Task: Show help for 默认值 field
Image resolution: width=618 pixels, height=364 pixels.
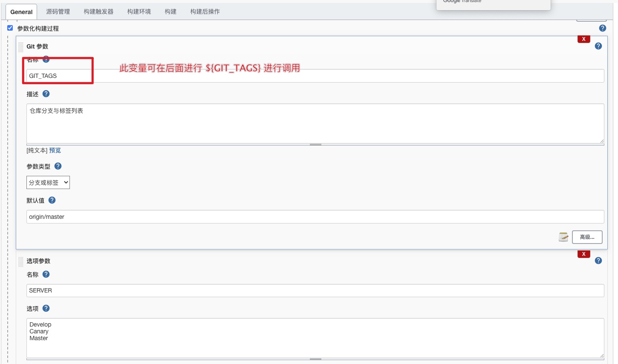Action: click(52, 200)
